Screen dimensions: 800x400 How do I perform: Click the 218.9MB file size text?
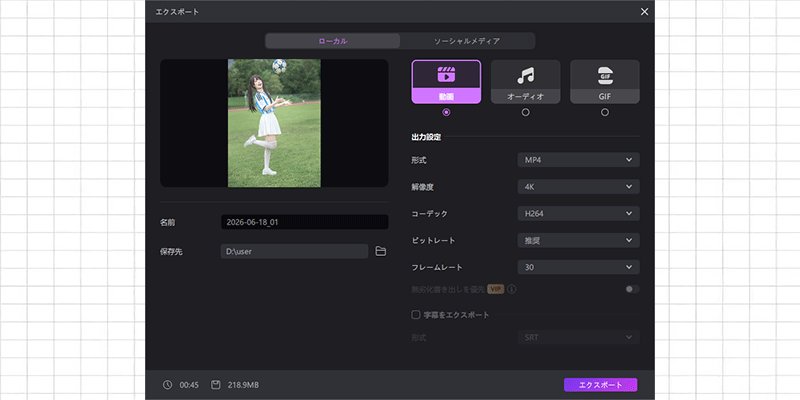click(242, 385)
